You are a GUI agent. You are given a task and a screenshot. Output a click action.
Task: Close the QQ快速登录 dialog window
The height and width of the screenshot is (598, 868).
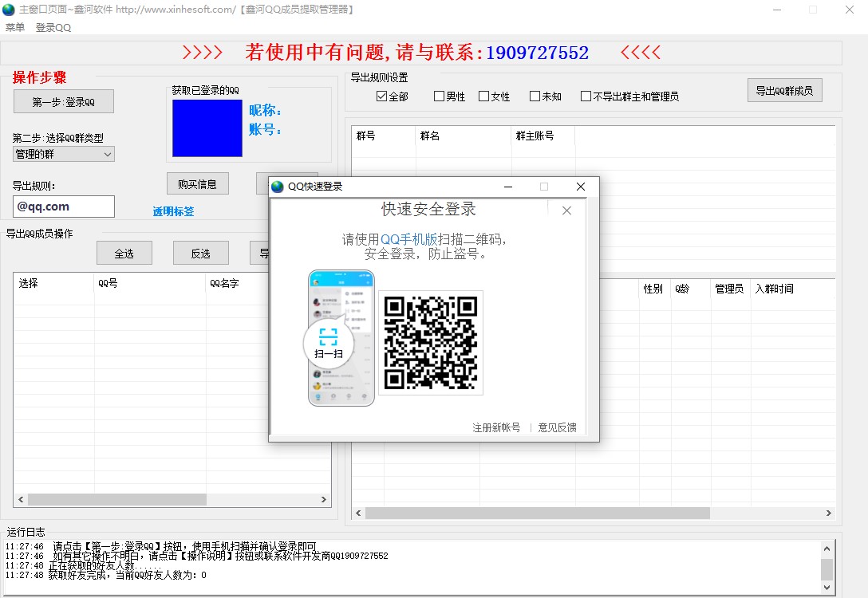(581, 187)
